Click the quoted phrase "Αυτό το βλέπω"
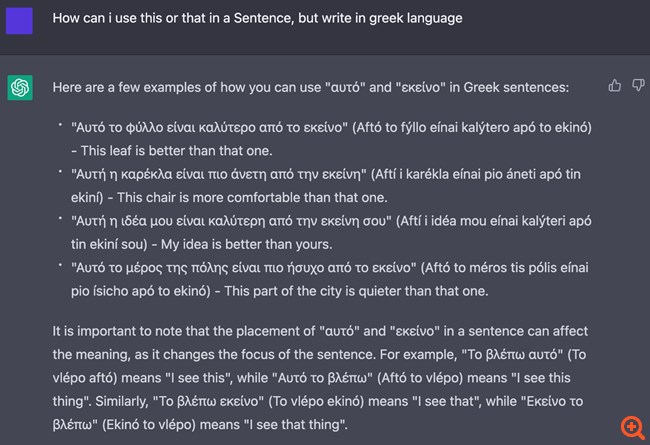The image size is (650, 445). click(x=322, y=378)
